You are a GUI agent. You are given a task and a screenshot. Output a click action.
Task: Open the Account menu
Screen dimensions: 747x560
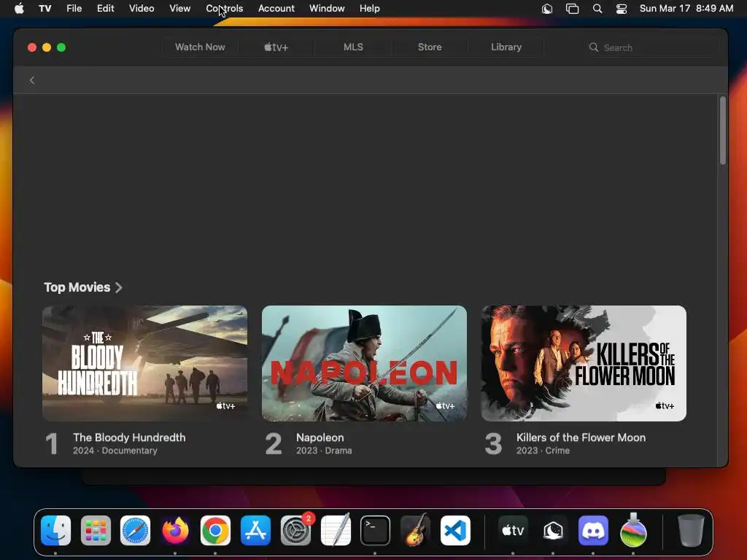coord(276,9)
